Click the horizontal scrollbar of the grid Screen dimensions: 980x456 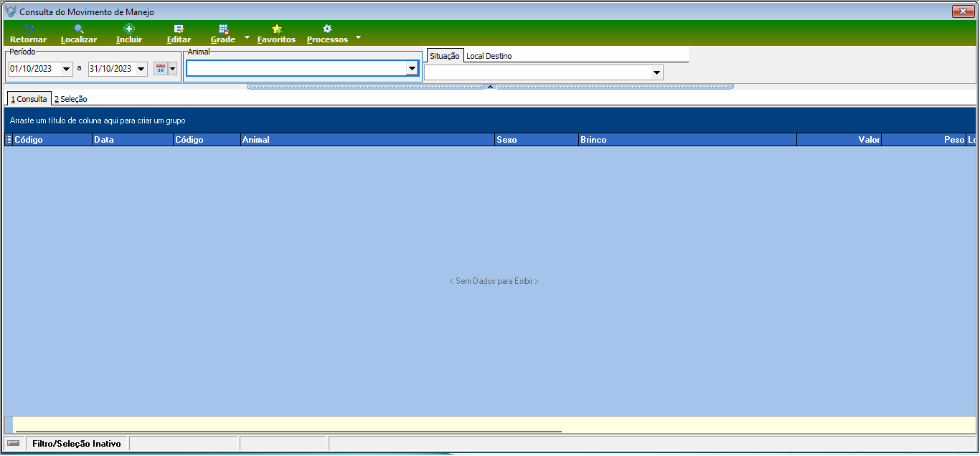288,432
